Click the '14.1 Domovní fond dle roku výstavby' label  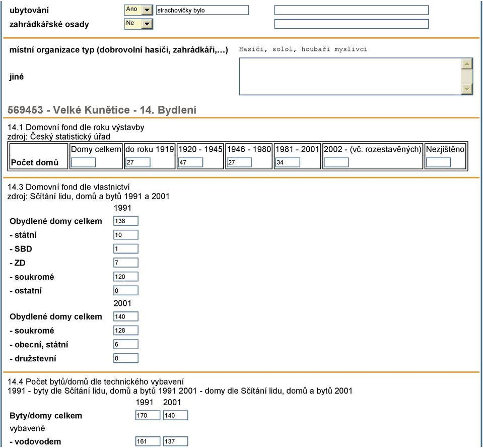[x=76, y=127]
